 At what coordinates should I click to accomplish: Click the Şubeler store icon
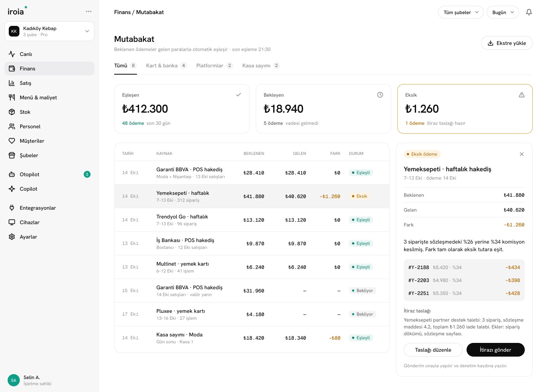pyautogui.click(x=12, y=155)
